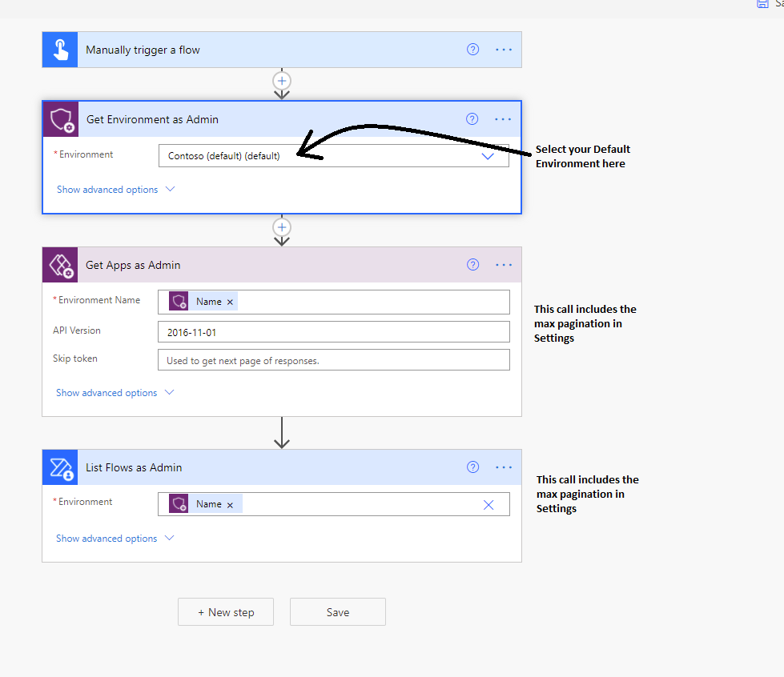
Task: Click the Skip token input field
Action: pyautogui.click(x=333, y=359)
